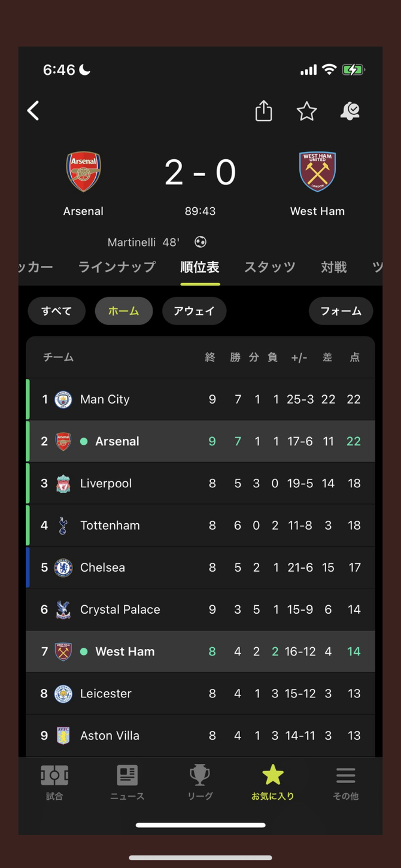Tap the フォーム form button

pos(341,311)
